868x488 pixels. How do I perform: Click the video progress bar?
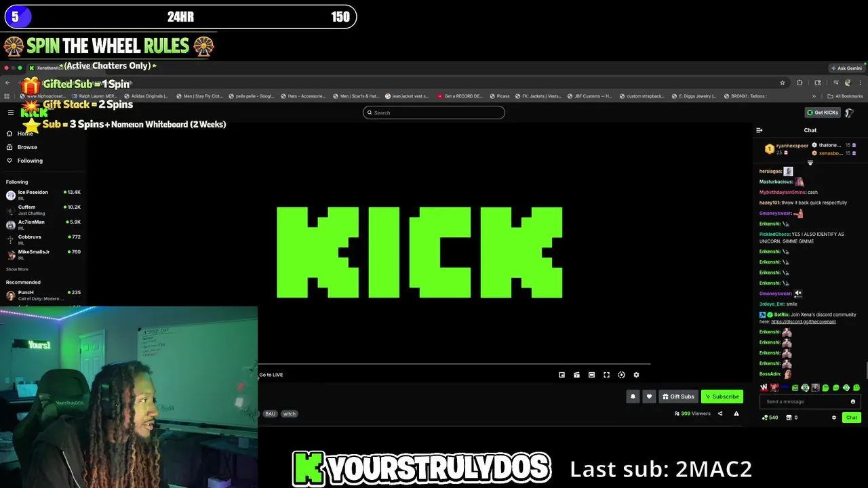click(453, 364)
